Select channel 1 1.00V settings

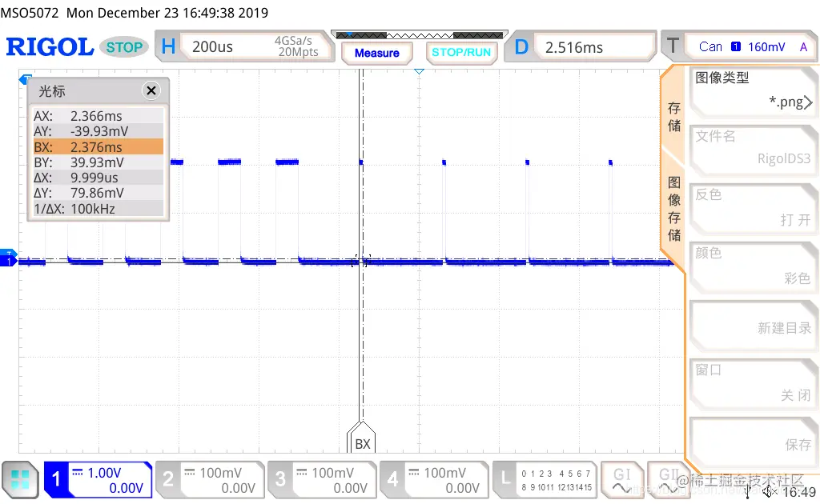tap(98, 479)
